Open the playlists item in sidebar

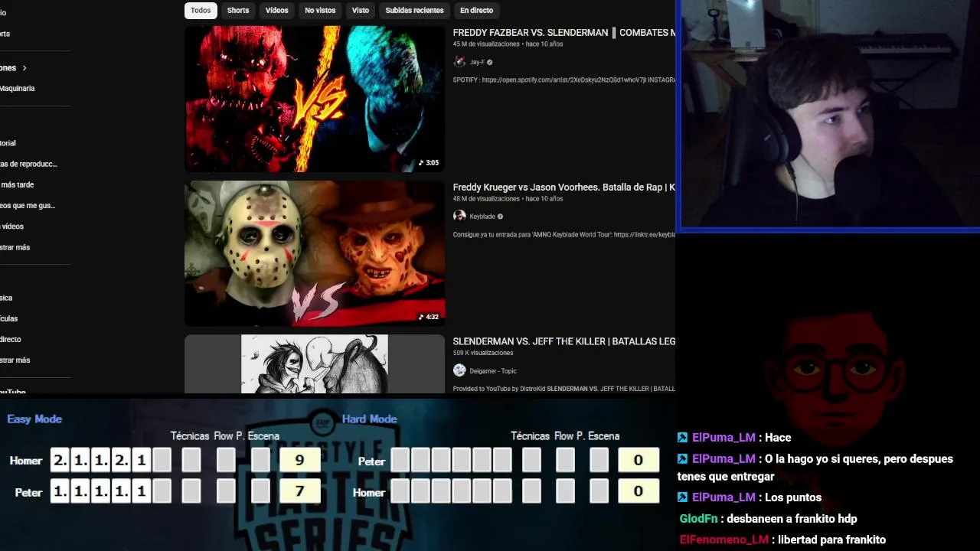tap(28, 164)
